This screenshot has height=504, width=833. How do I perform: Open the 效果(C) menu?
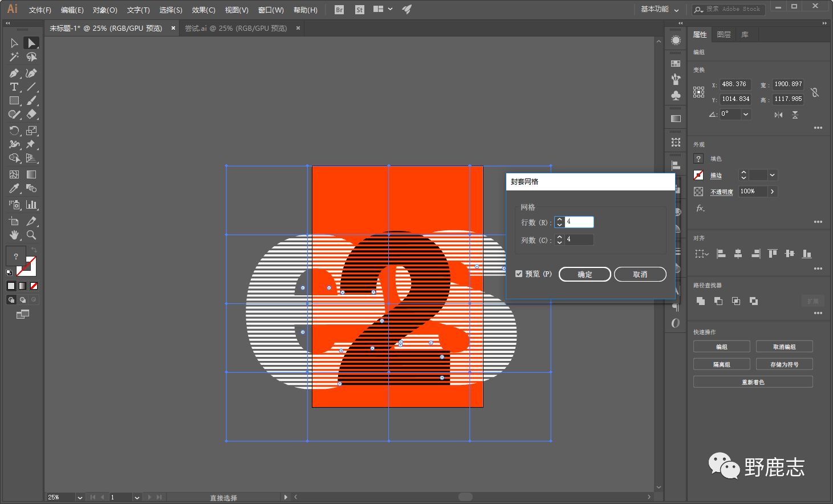click(x=204, y=10)
